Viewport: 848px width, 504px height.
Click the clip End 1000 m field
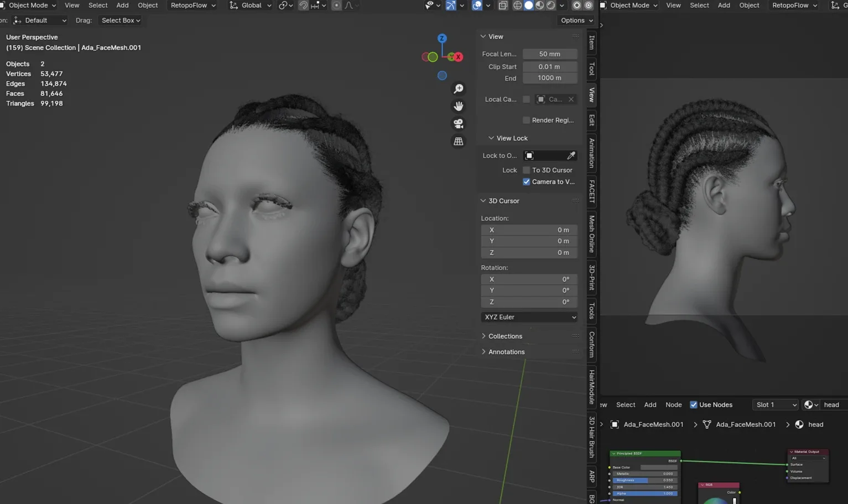(550, 78)
